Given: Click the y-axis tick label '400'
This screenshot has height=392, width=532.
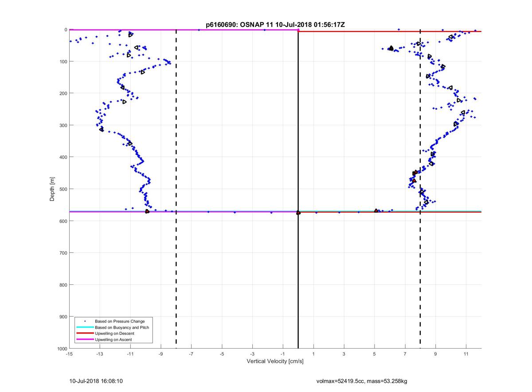Looking at the screenshot, I should (x=63, y=157).
